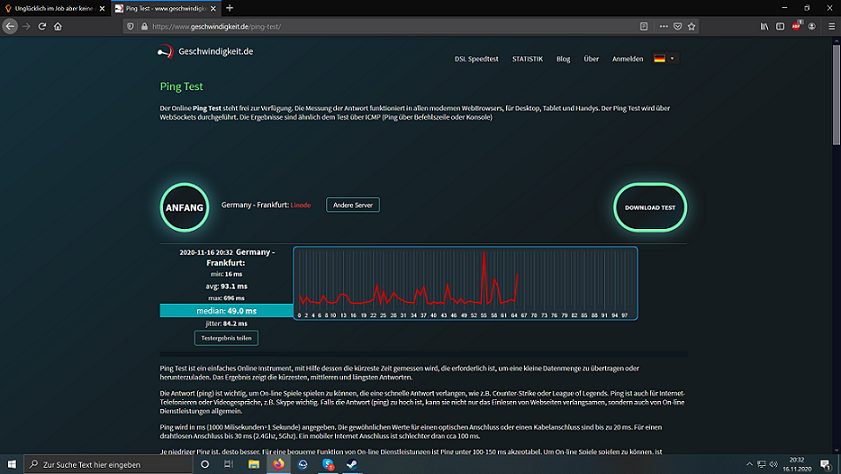
Task: Click the Blog navigation link
Action: click(563, 59)
